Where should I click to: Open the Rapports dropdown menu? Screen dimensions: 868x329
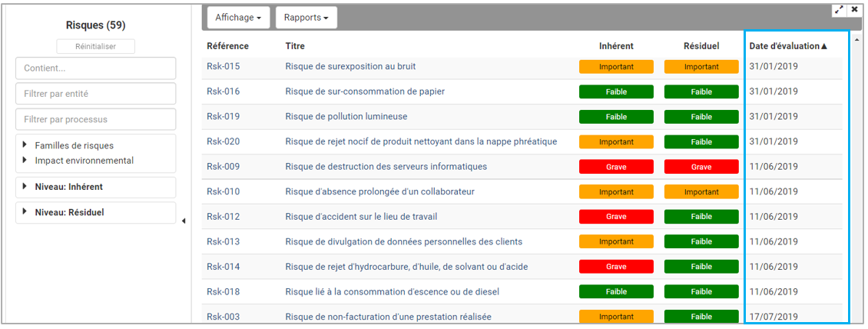(x=306, y=18)
